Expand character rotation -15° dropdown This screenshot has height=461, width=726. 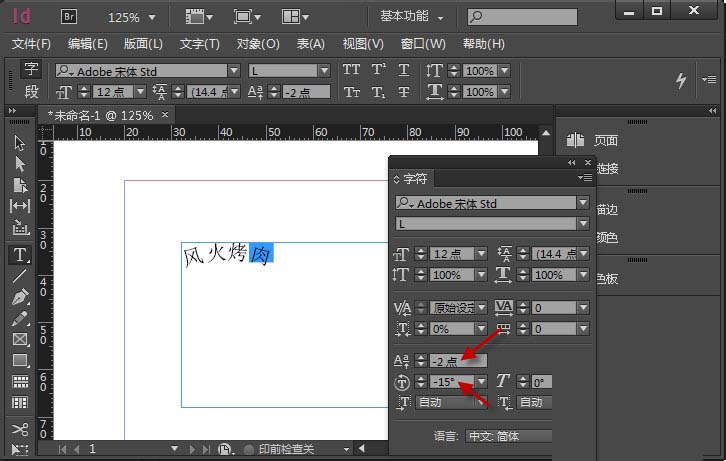(x=482, y=382)
